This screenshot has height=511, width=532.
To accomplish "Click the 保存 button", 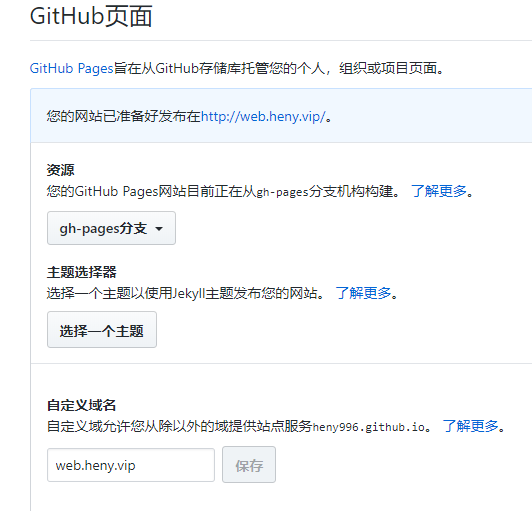I will [x=249, y=465].
